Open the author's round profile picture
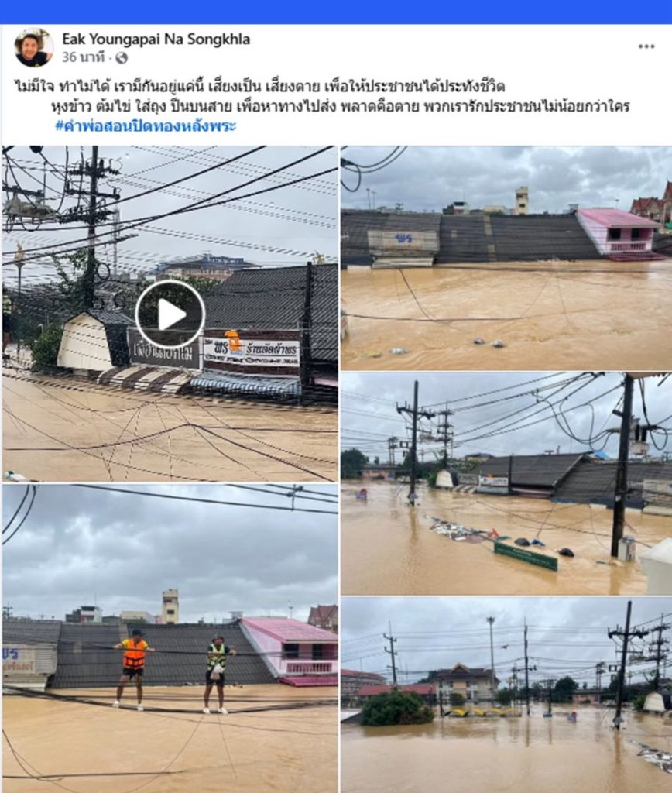672x793 pixels. click(34, 47)
